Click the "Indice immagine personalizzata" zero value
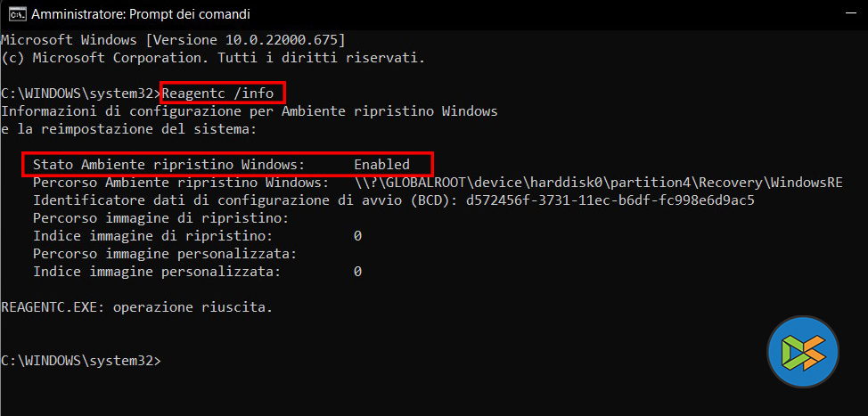The image size is (868, 416). pos(357,272)
